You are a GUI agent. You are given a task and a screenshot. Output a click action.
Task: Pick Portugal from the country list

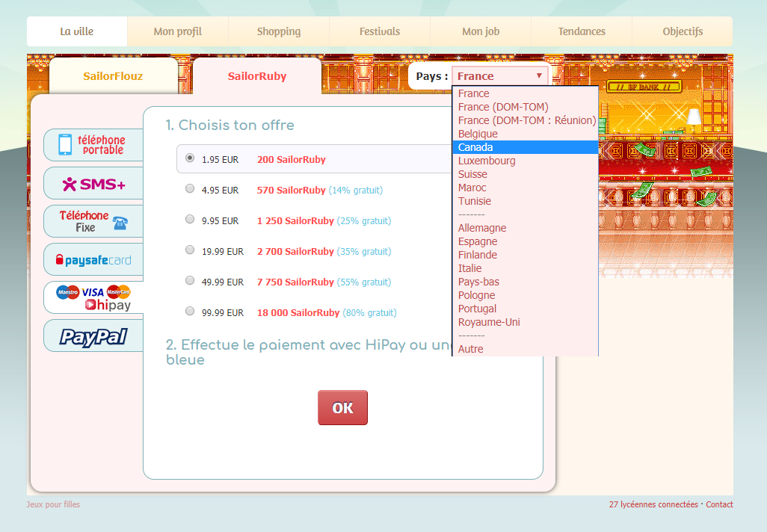[526, 309]
